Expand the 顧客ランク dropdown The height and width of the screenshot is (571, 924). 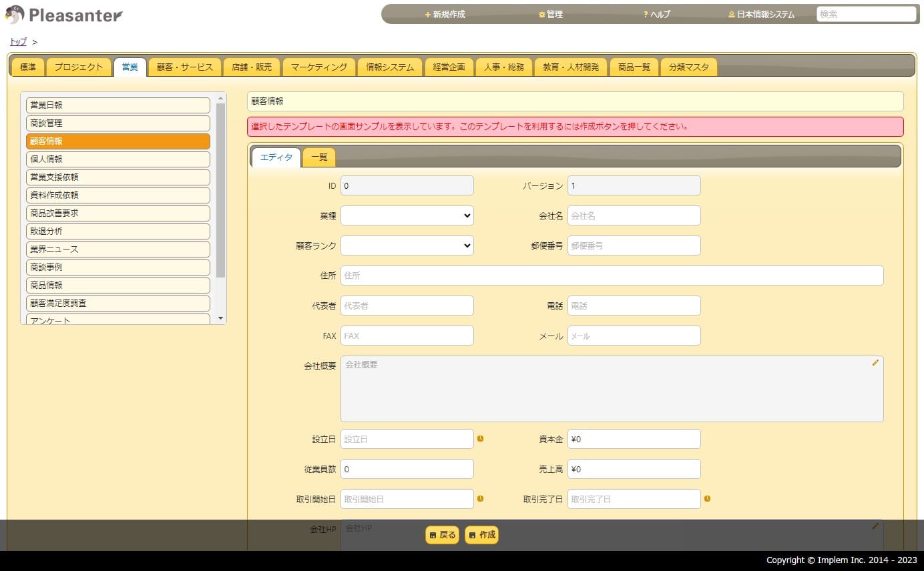pyautogui.click(x=407, y=245)
